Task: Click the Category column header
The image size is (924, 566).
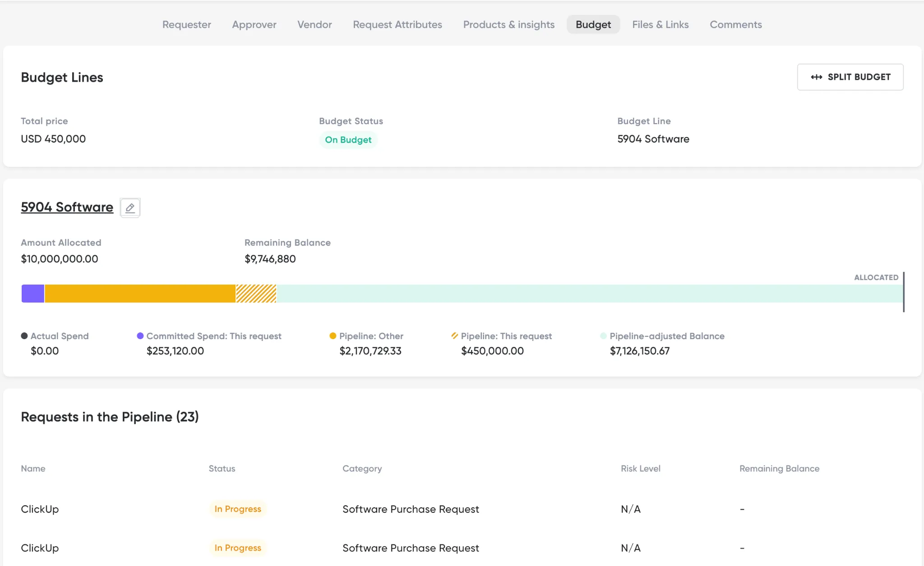Action: pyautogui.click(x=362, y=469)
